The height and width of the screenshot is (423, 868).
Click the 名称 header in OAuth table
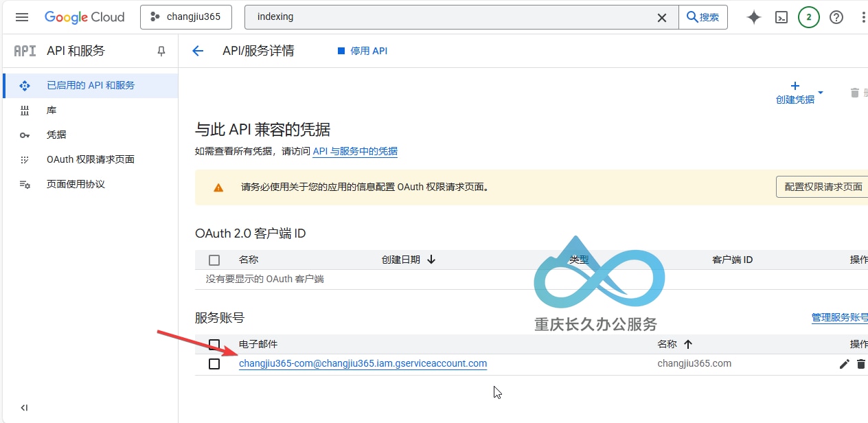coord(249,260)
